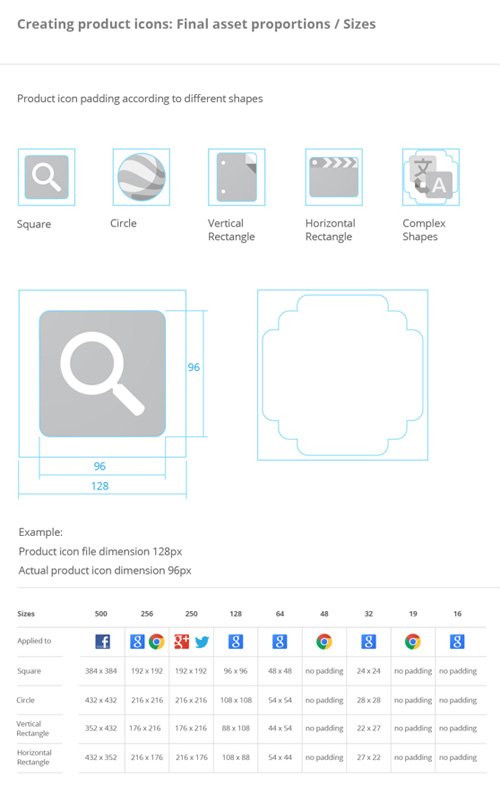Click the 384 x 384 Square cell
Viewport: 500px width, 785px height.
pos(101,671)
